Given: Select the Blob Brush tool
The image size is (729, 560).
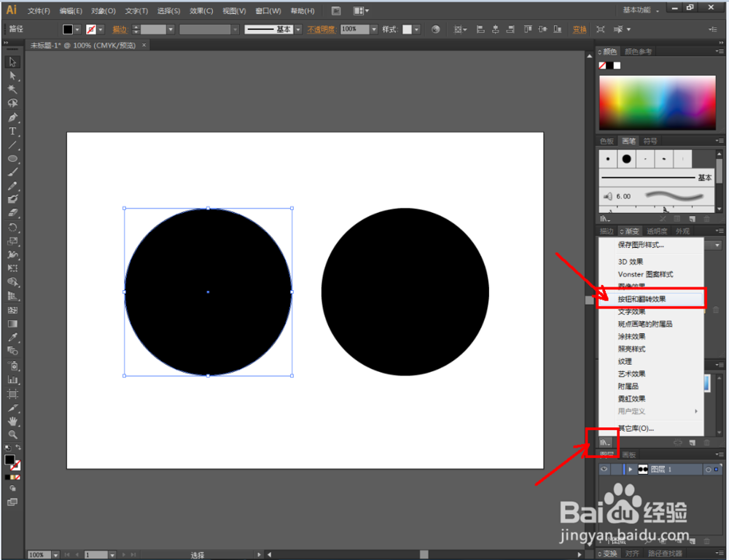Looking at the screenshot, I should (12, 200).
